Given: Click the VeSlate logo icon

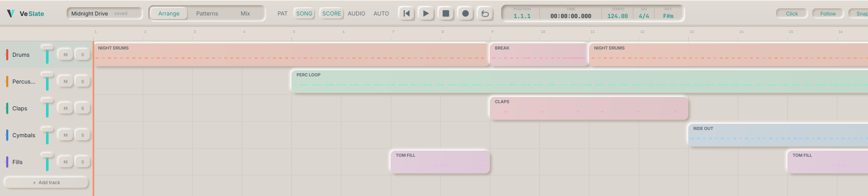Looking at the screenshot, I should tap(10, 13).
